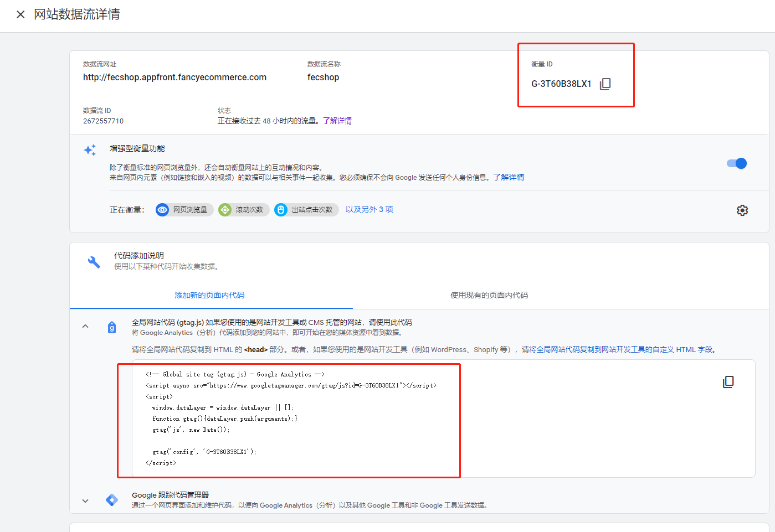
Task: Click the '增强型衡量功能' heading
Action: pos(137,148)
